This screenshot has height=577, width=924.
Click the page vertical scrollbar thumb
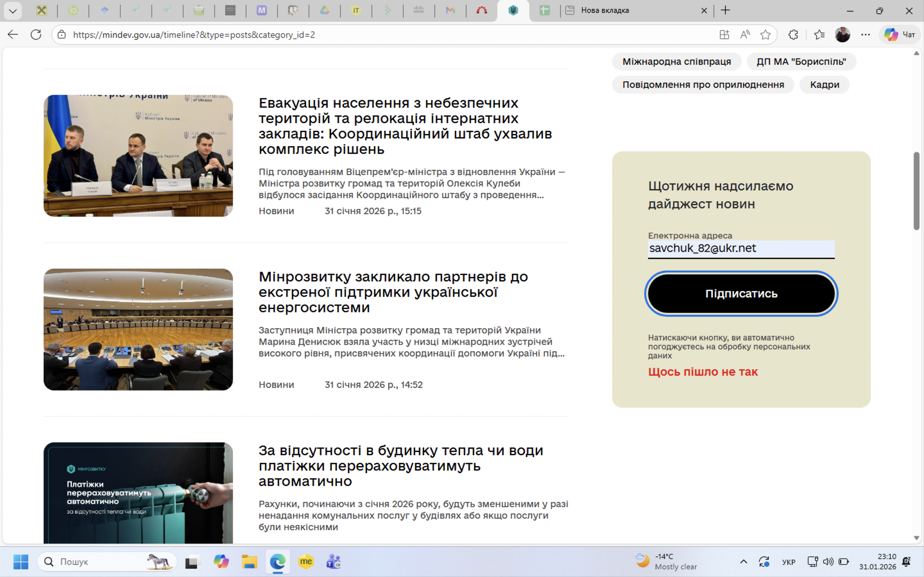point(916,191)
